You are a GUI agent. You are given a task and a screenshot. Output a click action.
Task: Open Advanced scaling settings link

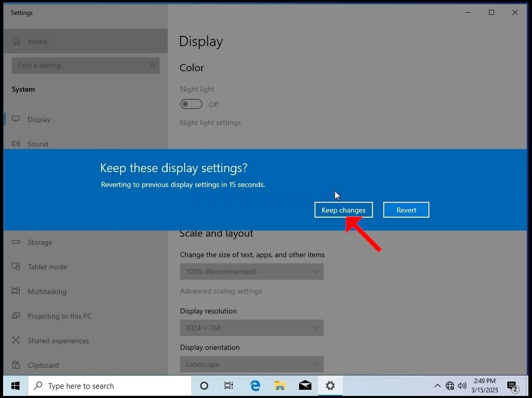tap(221, 291)
